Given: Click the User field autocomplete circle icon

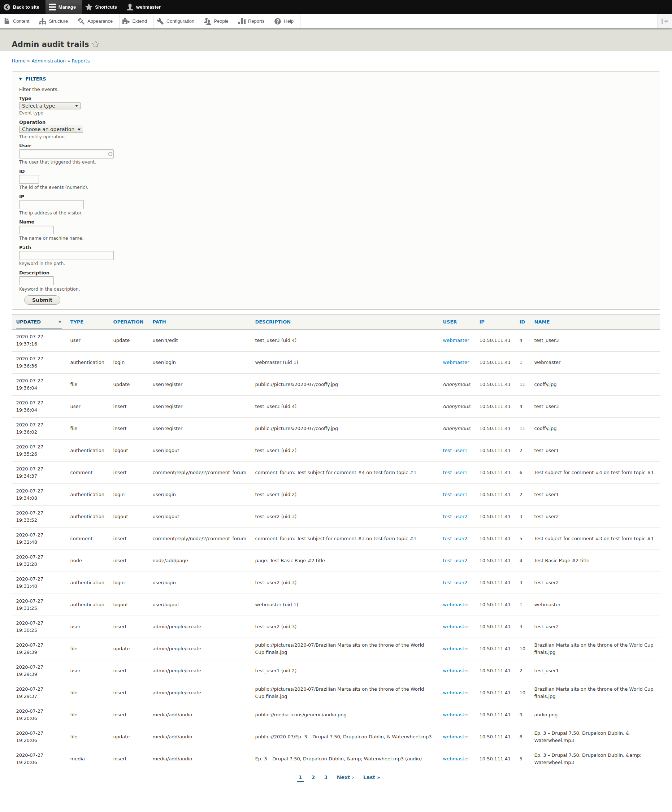Looking at the screenshot, I should [110, 154].
